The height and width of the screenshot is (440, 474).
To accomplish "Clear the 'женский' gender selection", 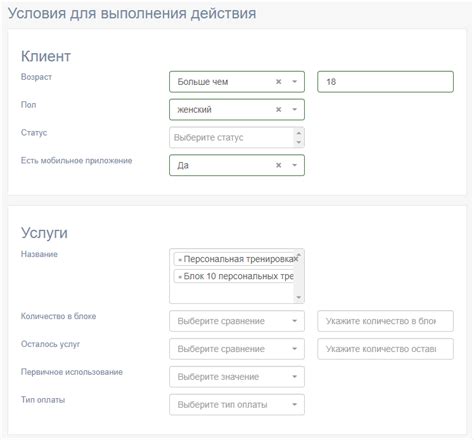I will point(279,109).
